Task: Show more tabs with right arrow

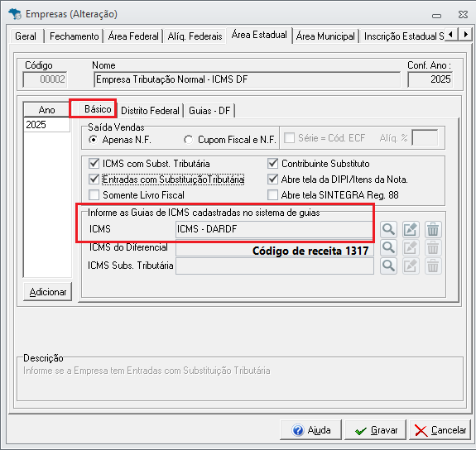Action: point(465,34)
